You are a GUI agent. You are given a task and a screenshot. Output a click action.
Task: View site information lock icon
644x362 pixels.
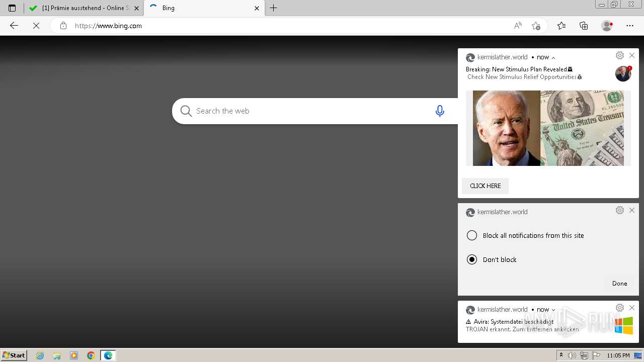63,26
